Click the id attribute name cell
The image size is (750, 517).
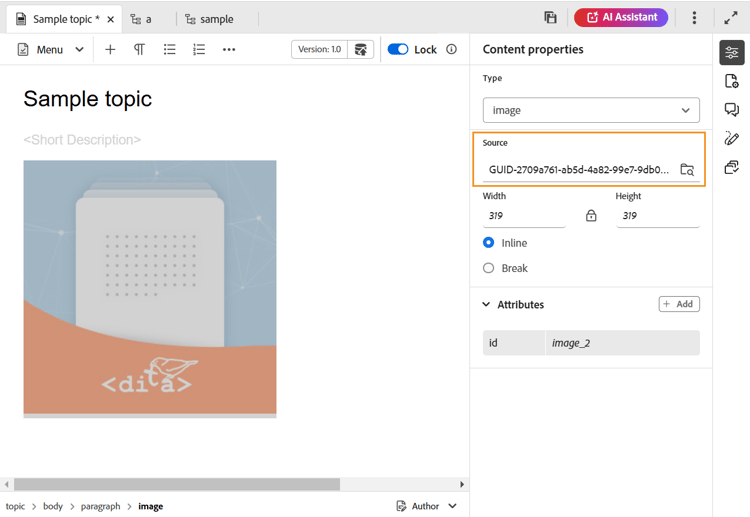pos(514,342)
